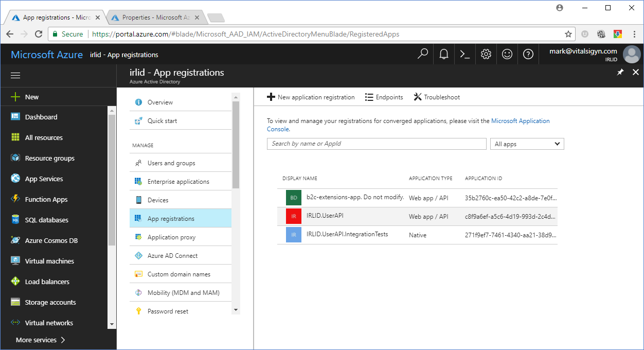
Task: Click the Dashboard icon in sidebar
Action: (15, 117)
